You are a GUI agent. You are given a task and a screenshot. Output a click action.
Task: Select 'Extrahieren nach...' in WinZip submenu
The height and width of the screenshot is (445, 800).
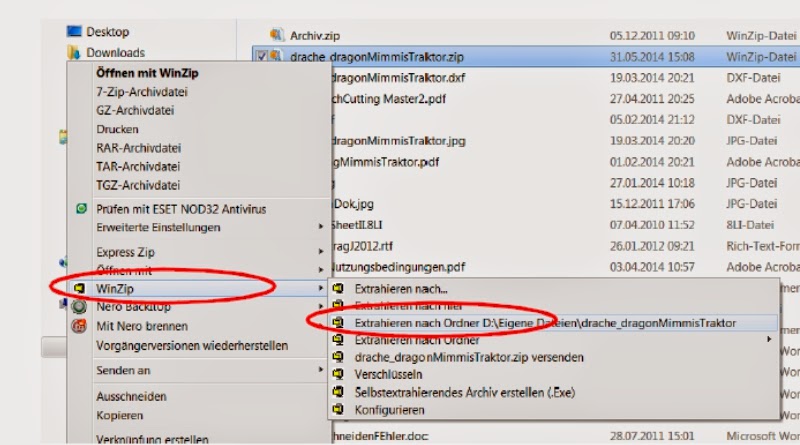point(401,289)
